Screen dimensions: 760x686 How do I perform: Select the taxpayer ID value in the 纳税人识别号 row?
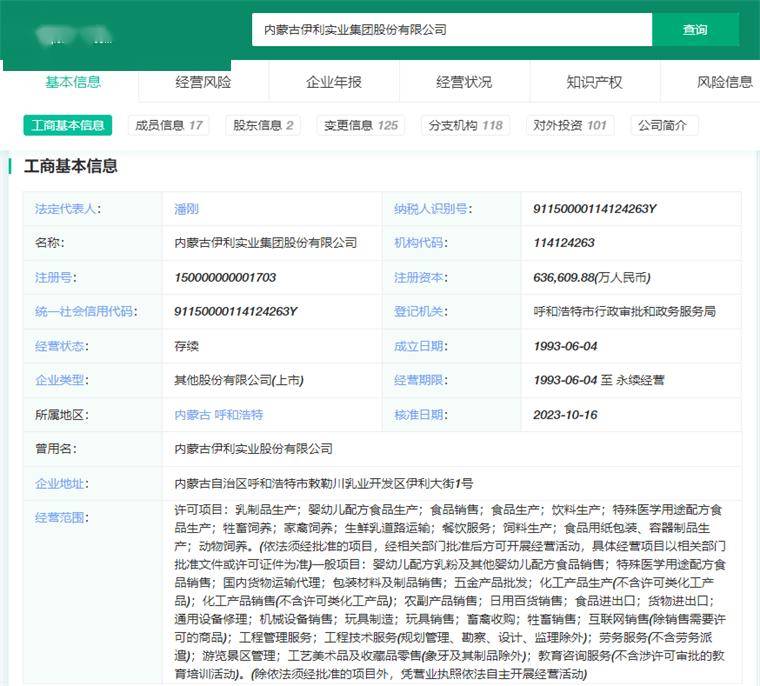595,209
